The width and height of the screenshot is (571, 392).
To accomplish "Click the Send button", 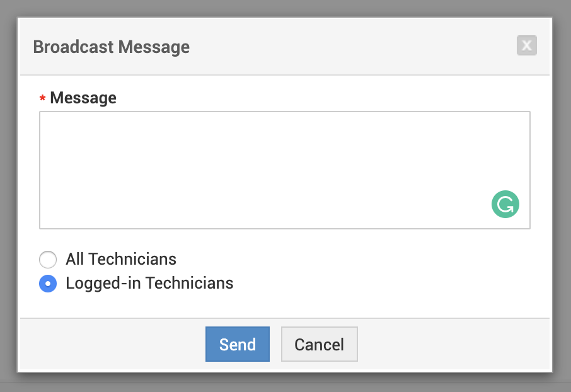I will [x=238, y=344].
